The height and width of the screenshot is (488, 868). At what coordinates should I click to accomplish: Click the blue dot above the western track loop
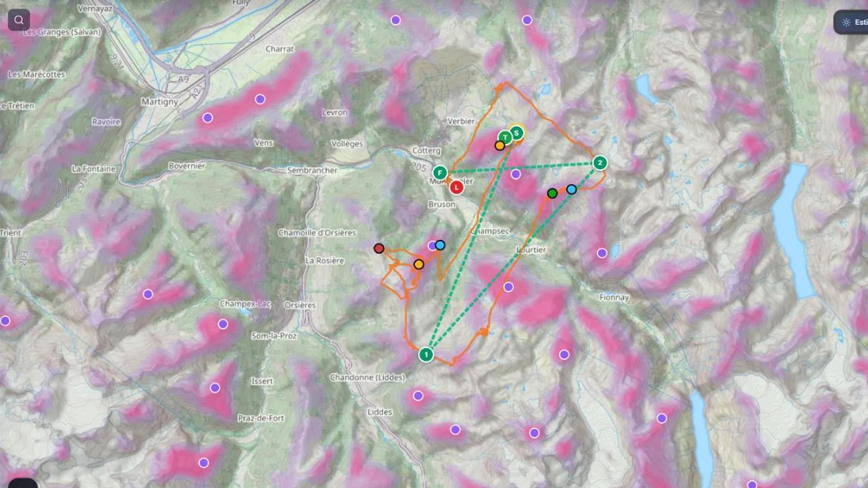(440, 245)
